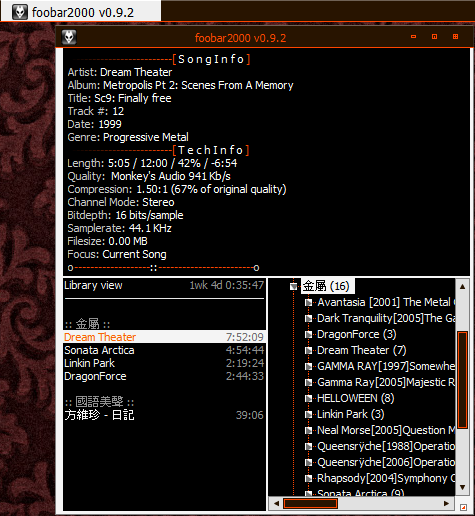Click the Genre: Progressive Metal line
Viewport: 475px width, 516px height.
point(128,137)
